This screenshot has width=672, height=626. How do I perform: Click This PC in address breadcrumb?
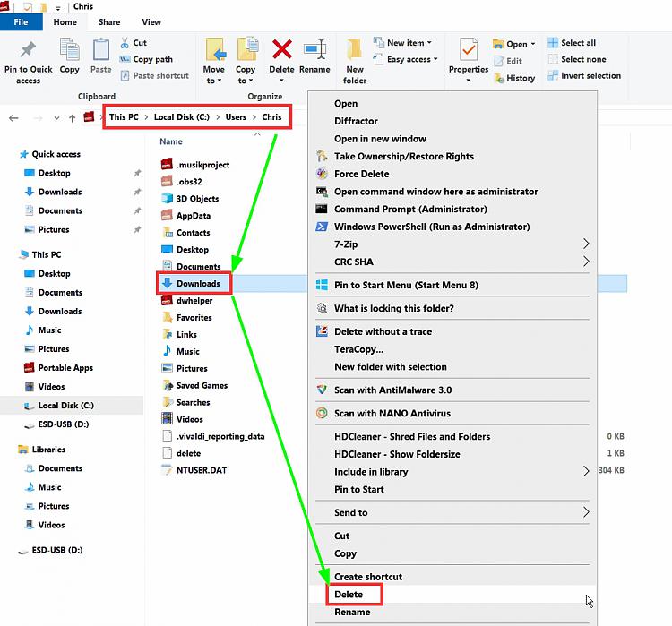124,117
